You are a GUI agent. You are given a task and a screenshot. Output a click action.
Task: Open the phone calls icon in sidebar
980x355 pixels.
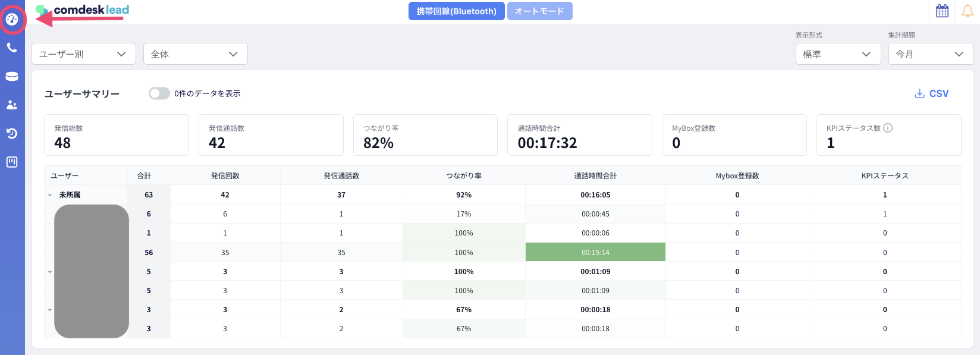click(x=12, y=48)
